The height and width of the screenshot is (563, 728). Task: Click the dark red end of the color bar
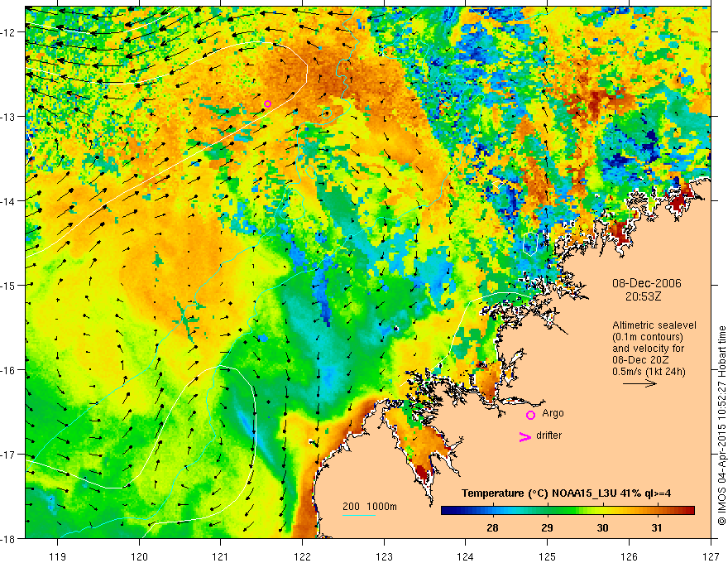click(689, 511)
